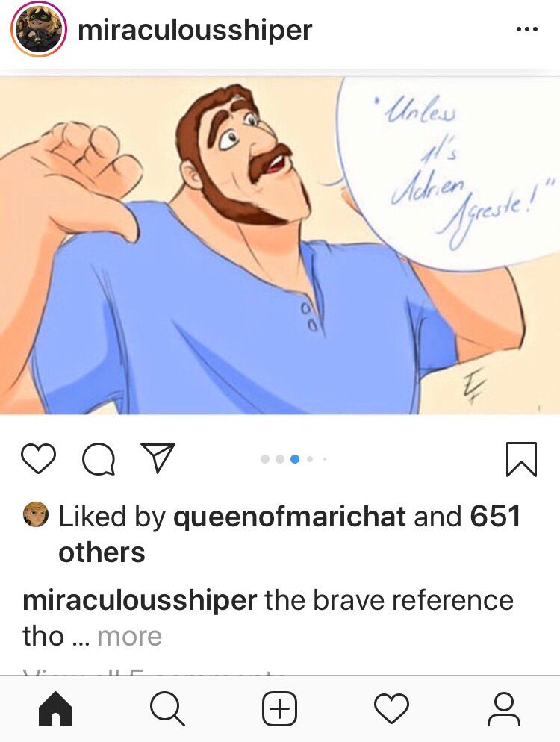Screen dimensions: 560x742
Task: Open Search tab with magnifier icon
Action: click(x=167, y=709)
